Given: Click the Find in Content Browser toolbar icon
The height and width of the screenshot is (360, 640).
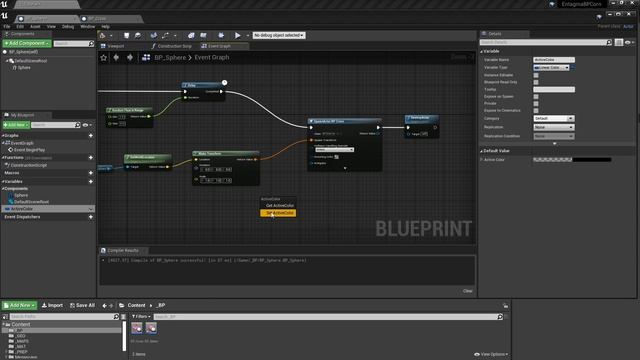Looking at the screenshot, I should [138, 36].
